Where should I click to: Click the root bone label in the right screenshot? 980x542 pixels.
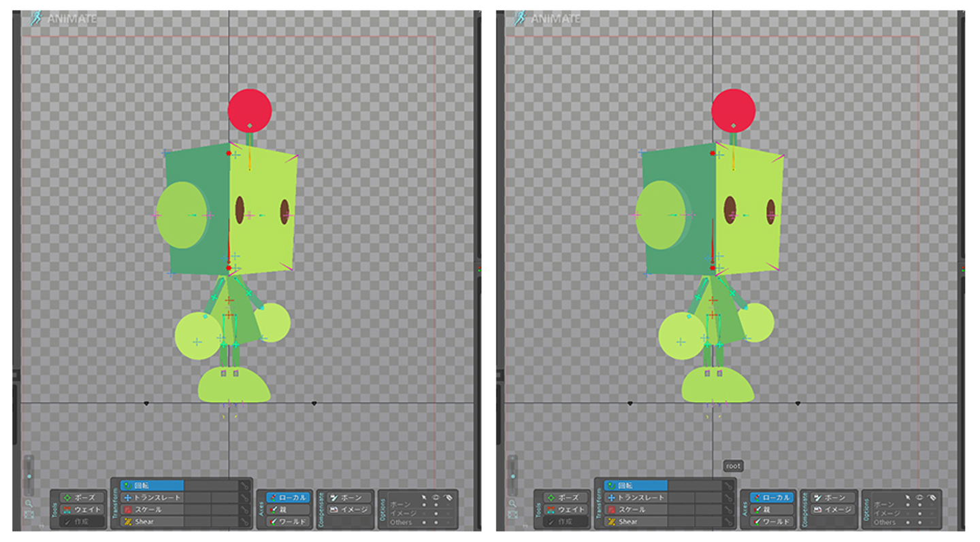[x=733, y=466]
